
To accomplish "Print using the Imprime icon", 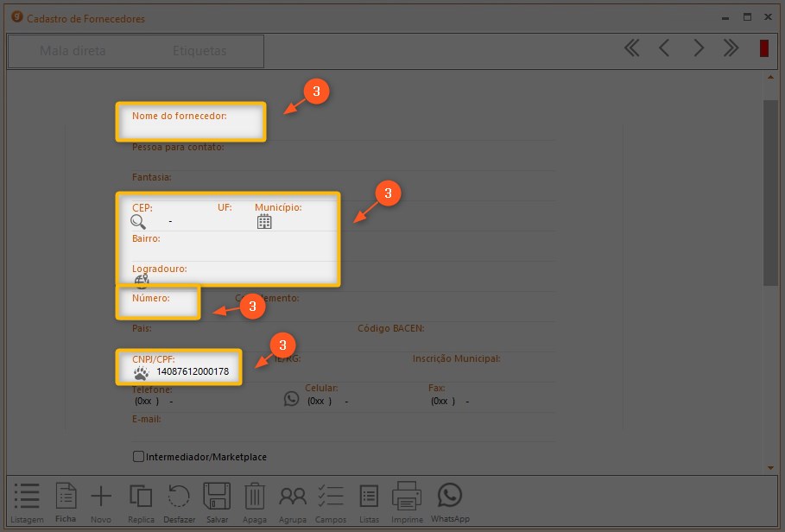I will pos(406,503).
